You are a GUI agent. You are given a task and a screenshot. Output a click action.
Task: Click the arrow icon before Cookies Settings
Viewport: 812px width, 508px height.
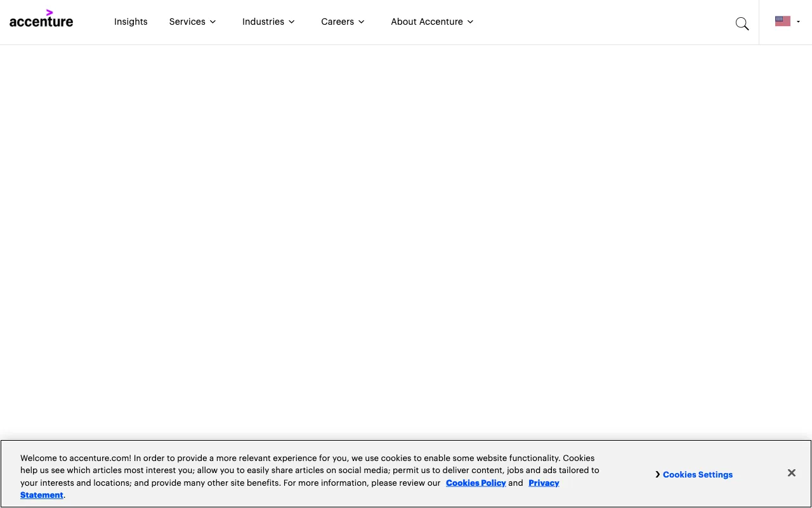pos(658,474)
